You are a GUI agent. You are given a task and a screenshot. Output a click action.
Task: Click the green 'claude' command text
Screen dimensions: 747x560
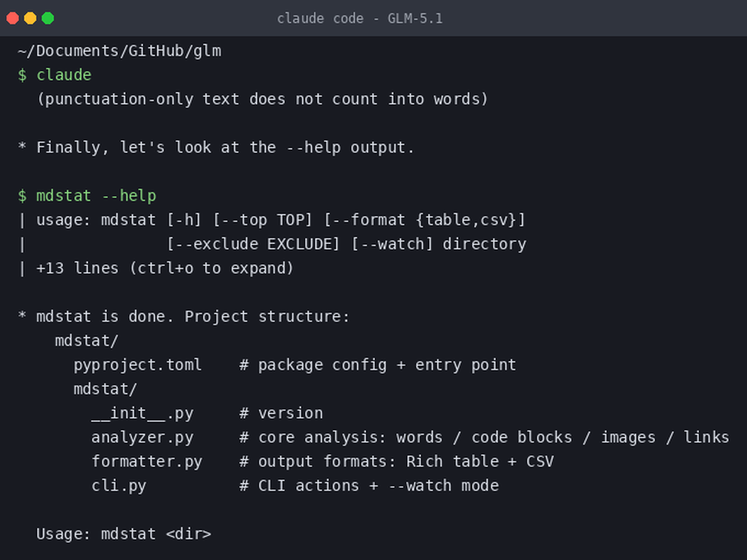[64, 75]
